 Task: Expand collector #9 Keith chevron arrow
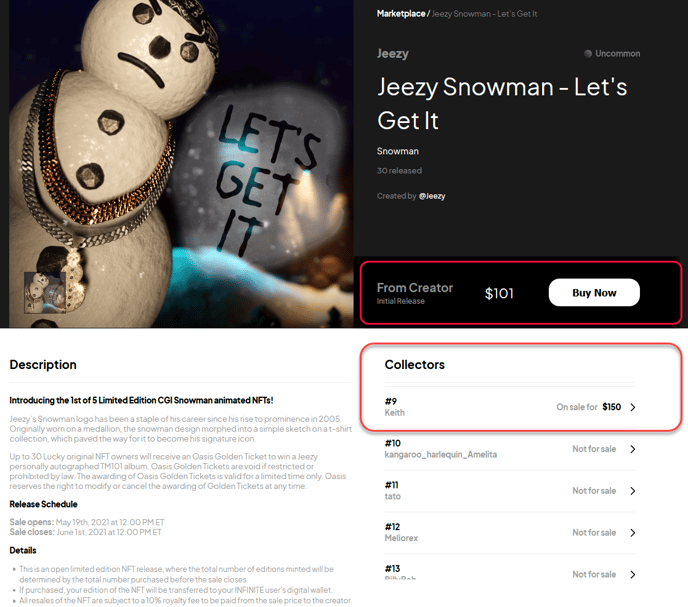click(633, 407)
